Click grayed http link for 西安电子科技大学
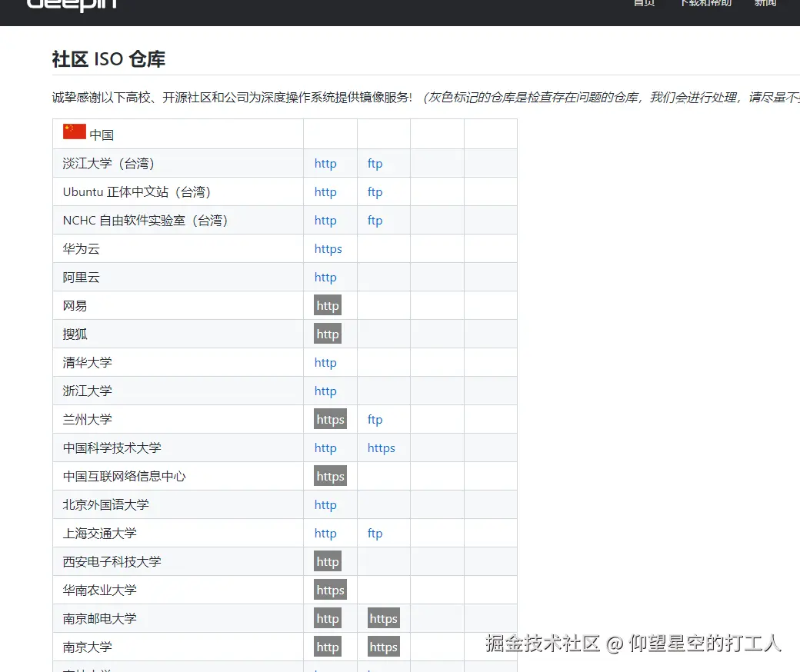This screenshot has width=800, height=672. click(x=328, y=561)
